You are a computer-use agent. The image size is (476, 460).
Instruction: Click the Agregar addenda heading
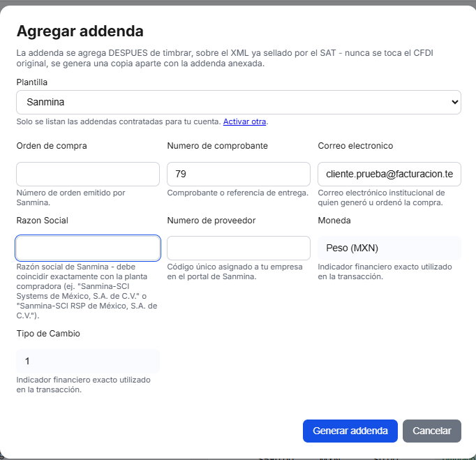tap(80, 31)
